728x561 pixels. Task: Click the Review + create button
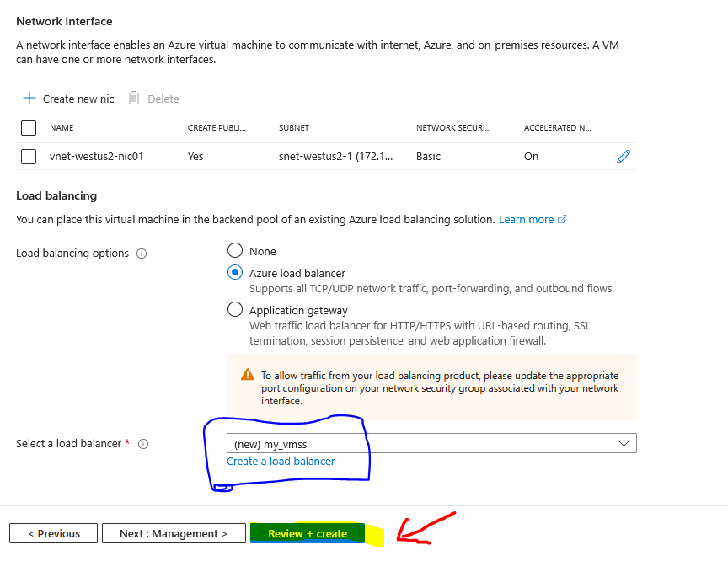pos(308,533)
